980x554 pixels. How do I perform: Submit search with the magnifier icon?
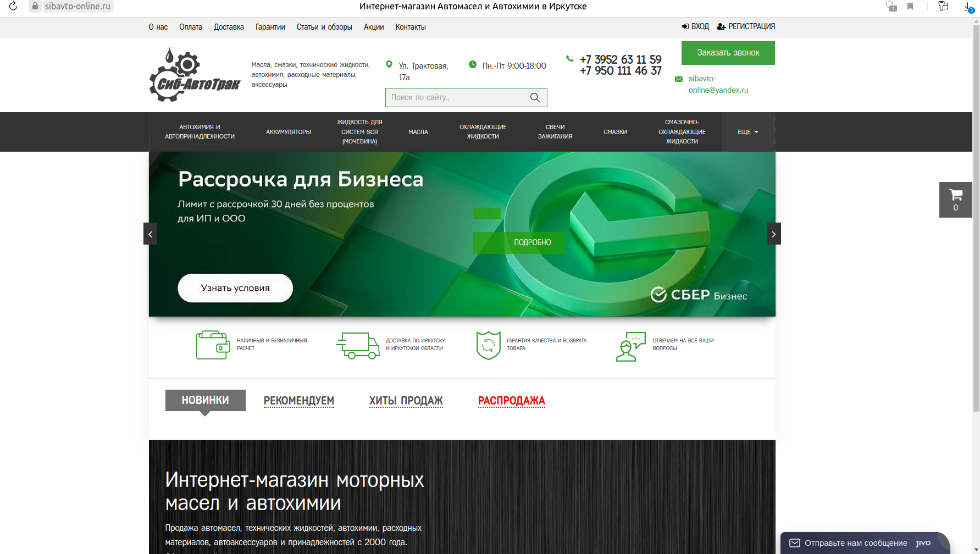click(535, 97)
